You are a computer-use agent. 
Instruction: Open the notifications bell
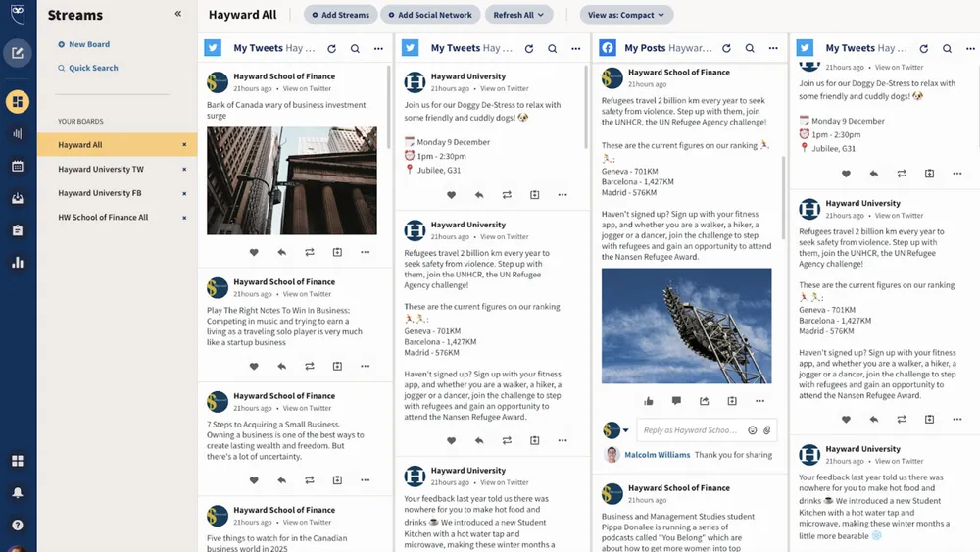coord(18,492)
